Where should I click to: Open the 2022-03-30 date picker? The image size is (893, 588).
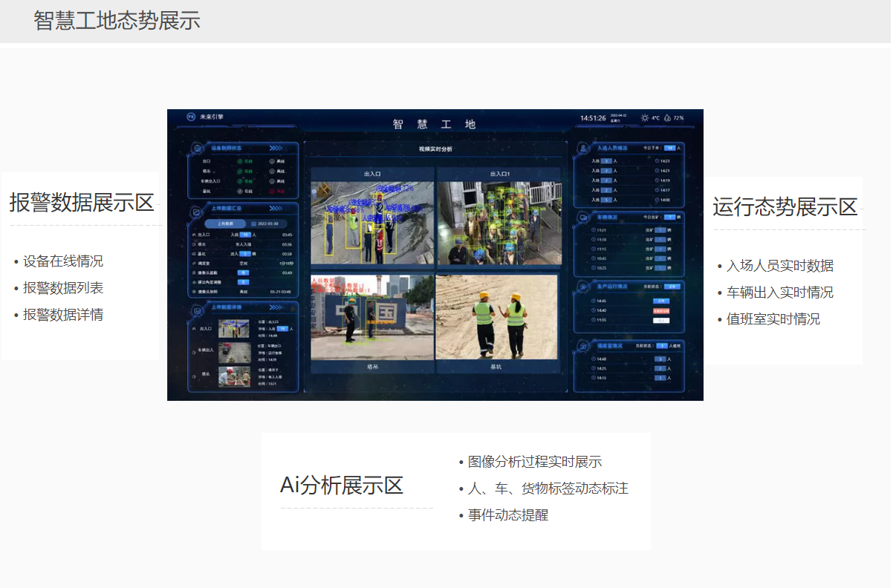point(267,223)
